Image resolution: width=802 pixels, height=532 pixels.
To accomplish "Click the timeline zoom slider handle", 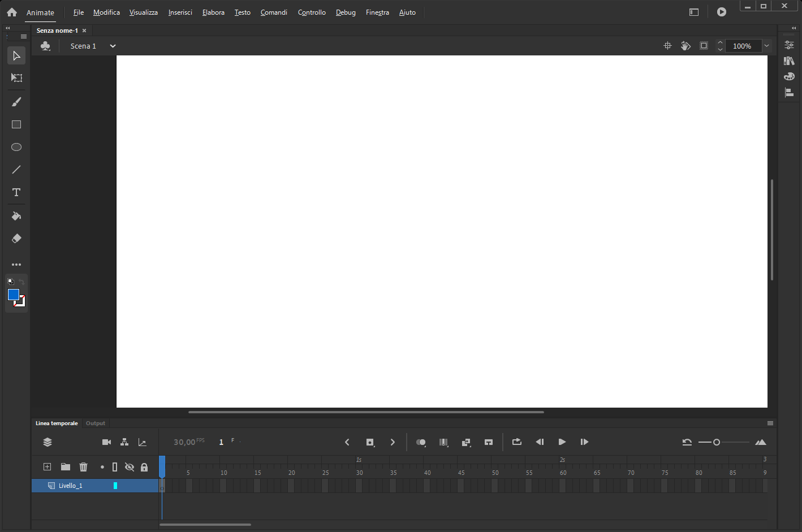I will click(717, 442).
